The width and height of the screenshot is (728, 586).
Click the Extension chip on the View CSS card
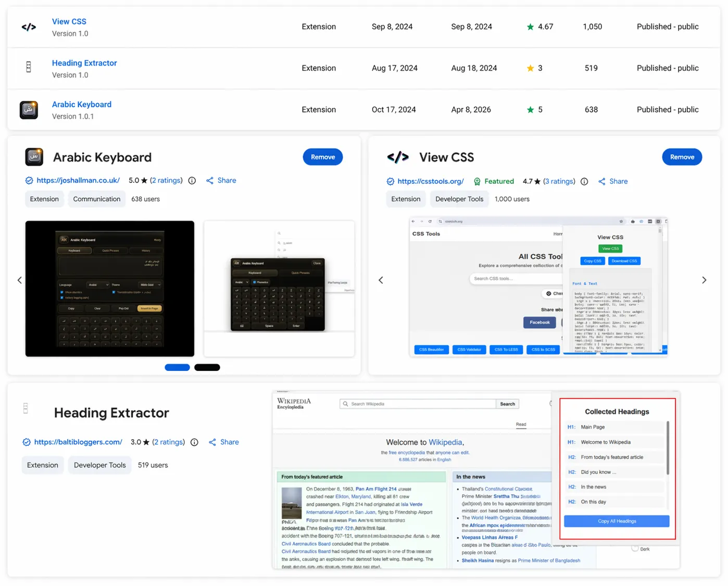406,199
